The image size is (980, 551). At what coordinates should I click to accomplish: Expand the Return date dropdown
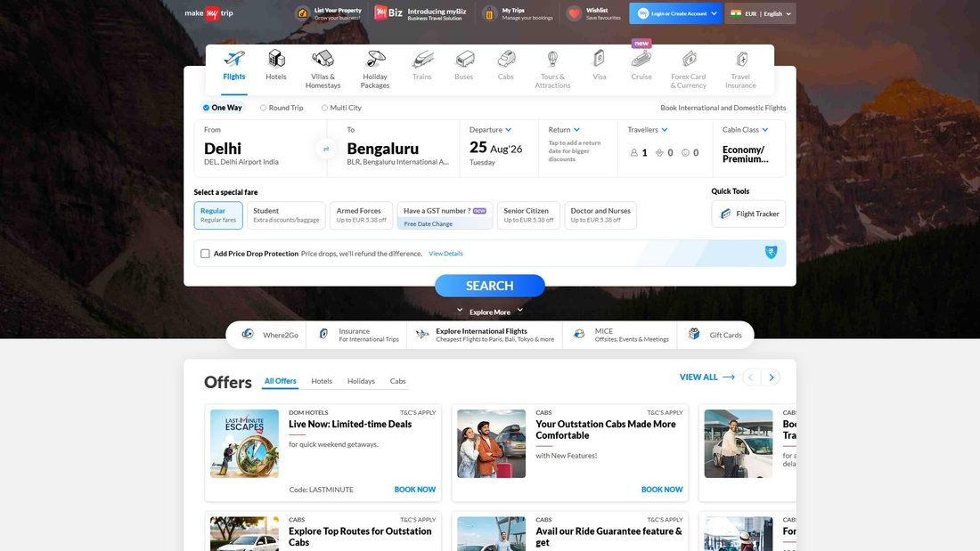click(576, 130)
